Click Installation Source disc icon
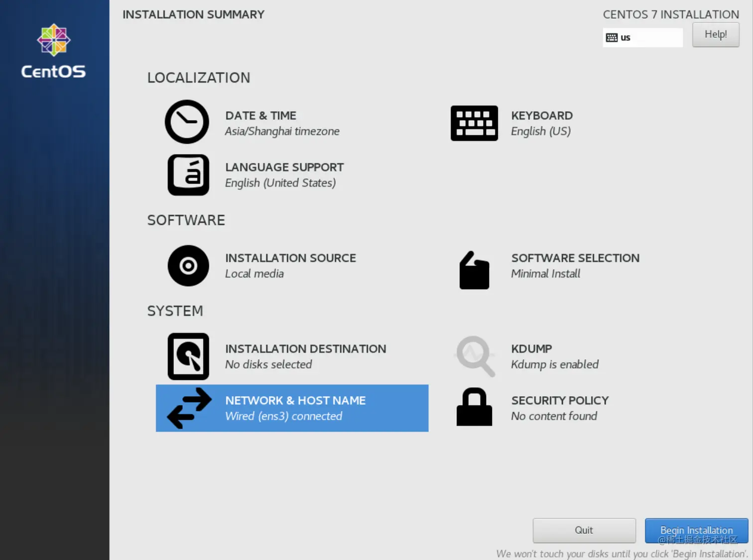The width and height of the screenshot is (753, 560). click(x=188, y=265)
